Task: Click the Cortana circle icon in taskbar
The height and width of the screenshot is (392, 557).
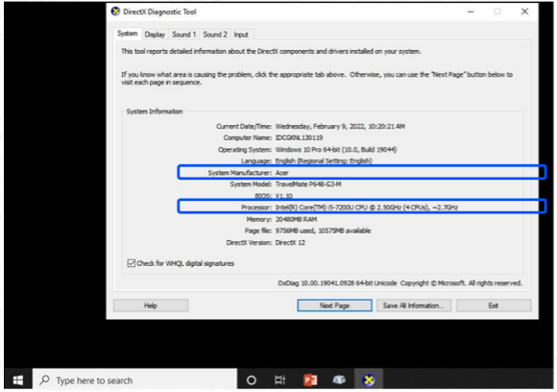Action: [252, 380]
